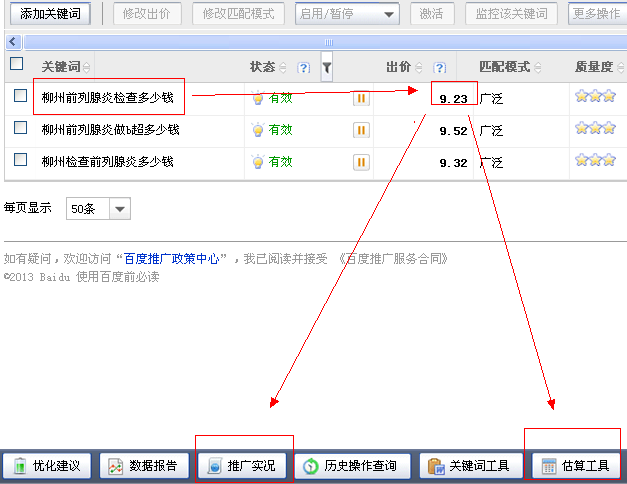Open the 使用百度前必读 link

(118, 276)
